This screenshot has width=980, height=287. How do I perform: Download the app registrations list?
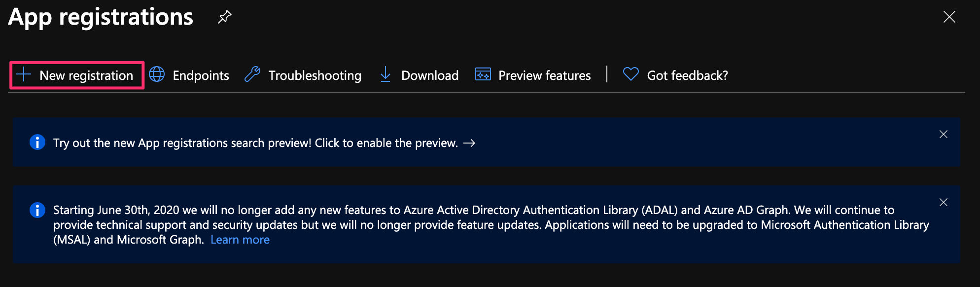(x=430, y=75)
